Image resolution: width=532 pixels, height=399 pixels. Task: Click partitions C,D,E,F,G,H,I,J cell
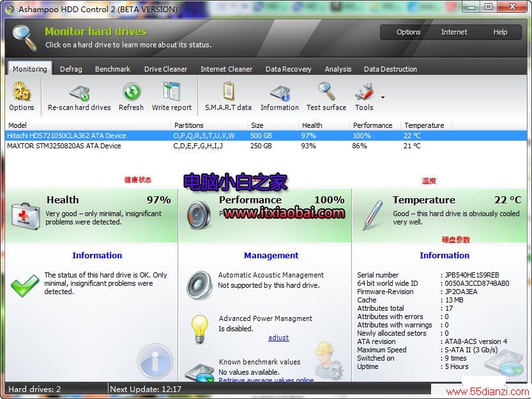198,146
